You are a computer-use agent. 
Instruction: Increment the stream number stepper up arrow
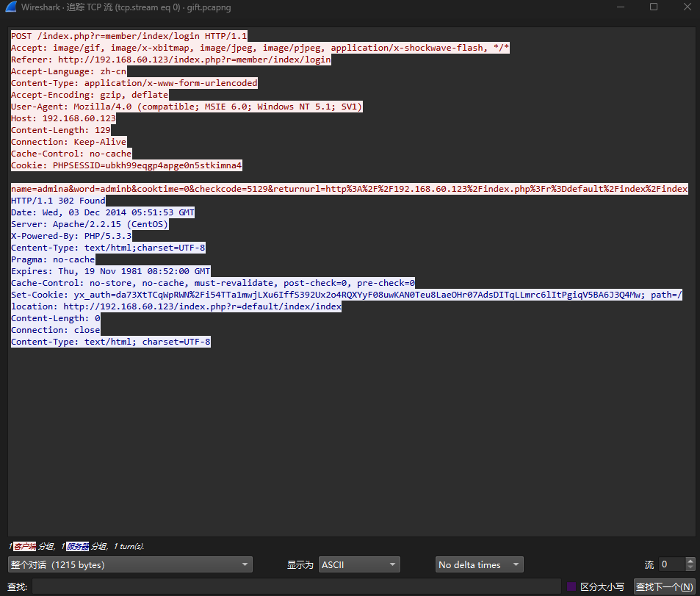690,561
